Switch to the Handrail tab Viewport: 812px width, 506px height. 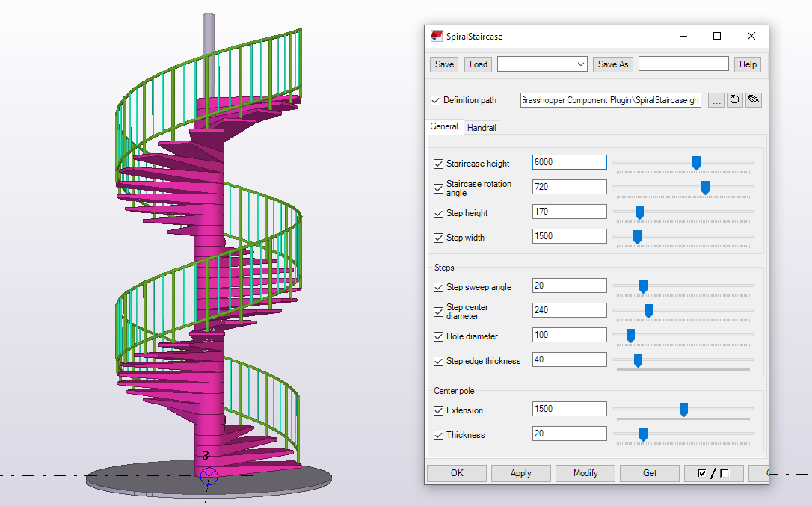click(x=482, y=128)
